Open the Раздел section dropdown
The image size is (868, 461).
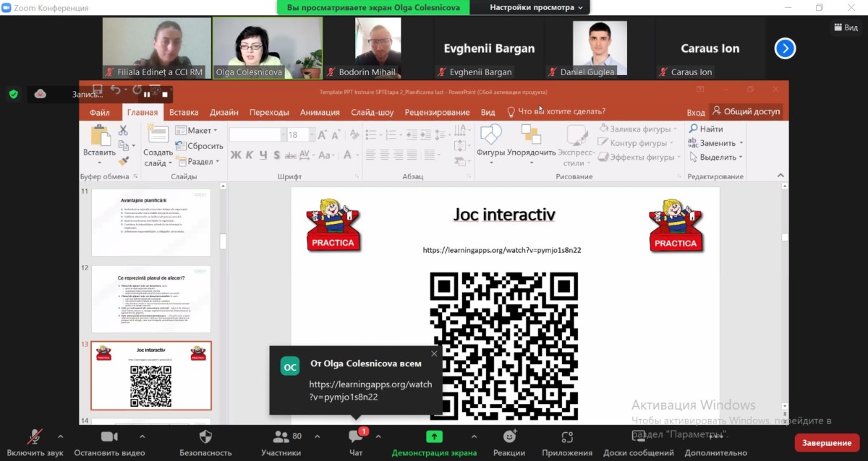pyautogui.click(x=197, y=161)
